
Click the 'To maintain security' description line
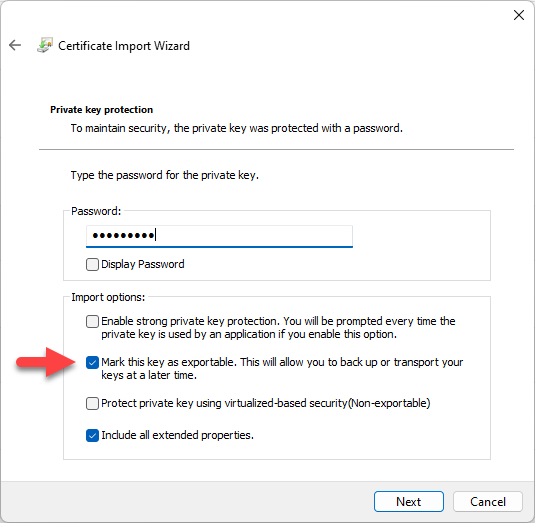(x=236, y=128)
